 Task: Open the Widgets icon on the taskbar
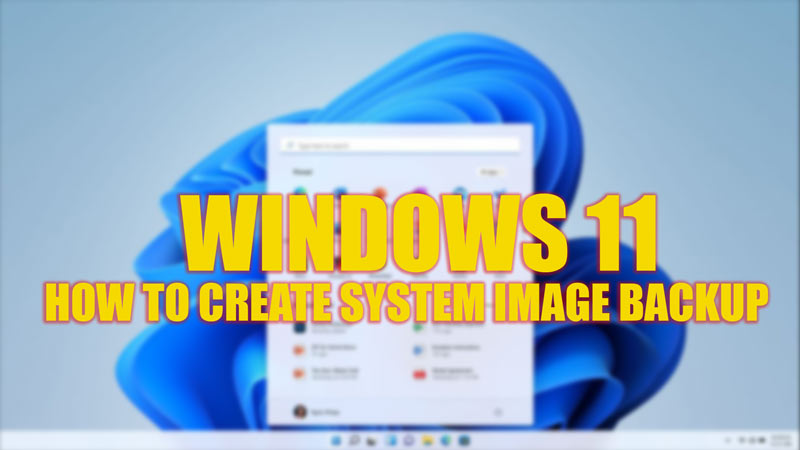click(391, 440)
